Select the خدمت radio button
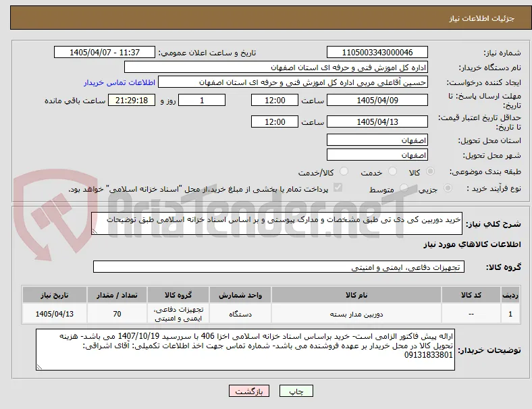This screenshot has width=532, height=409. click(392, 171)
